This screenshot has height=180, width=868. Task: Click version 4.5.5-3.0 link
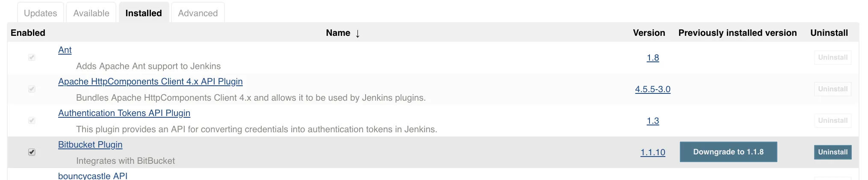(652, 89)
